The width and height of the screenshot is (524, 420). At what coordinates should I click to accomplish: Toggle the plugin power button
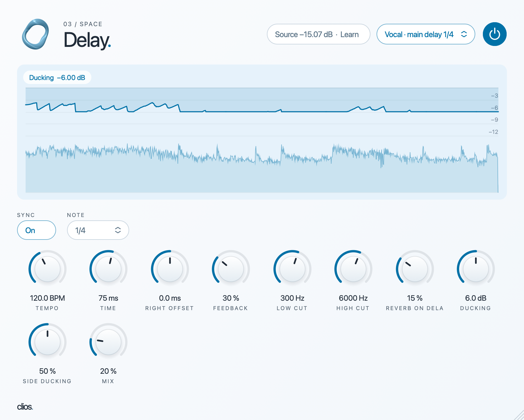pos(494,34)
